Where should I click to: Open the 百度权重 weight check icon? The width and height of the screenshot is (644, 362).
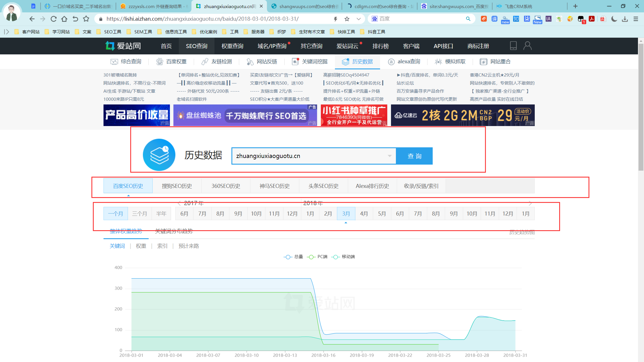pos(159,61)
